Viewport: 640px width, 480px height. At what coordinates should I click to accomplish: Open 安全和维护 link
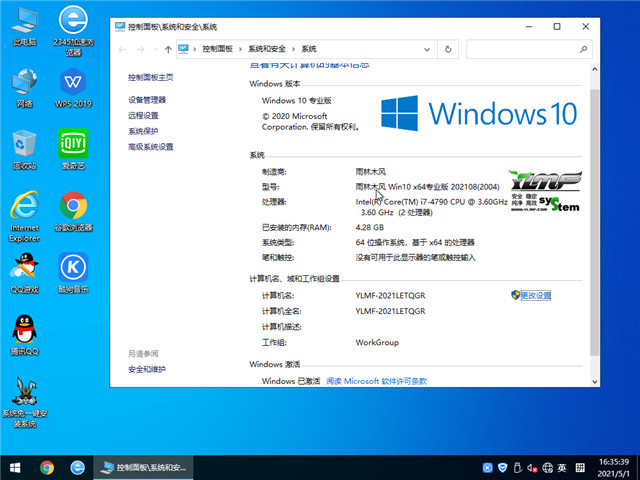(x=147, y=369)
